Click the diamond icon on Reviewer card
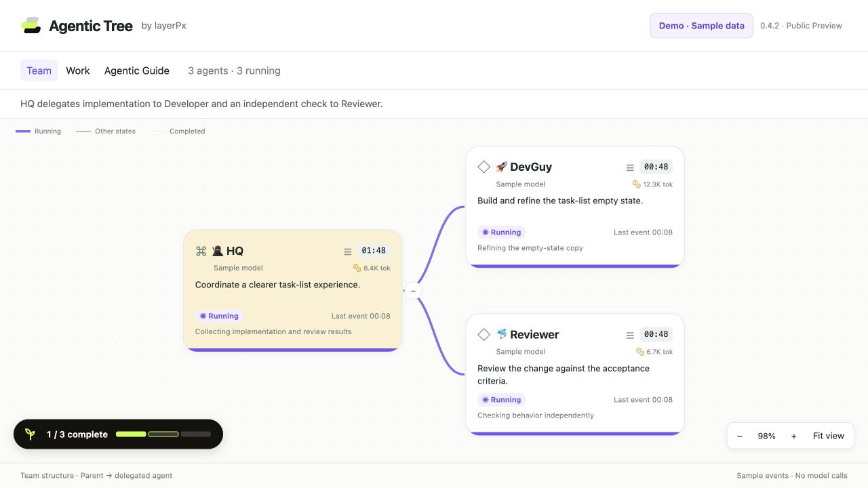The height and width of the screenshot is (488, 868). [x=484, y=334]
